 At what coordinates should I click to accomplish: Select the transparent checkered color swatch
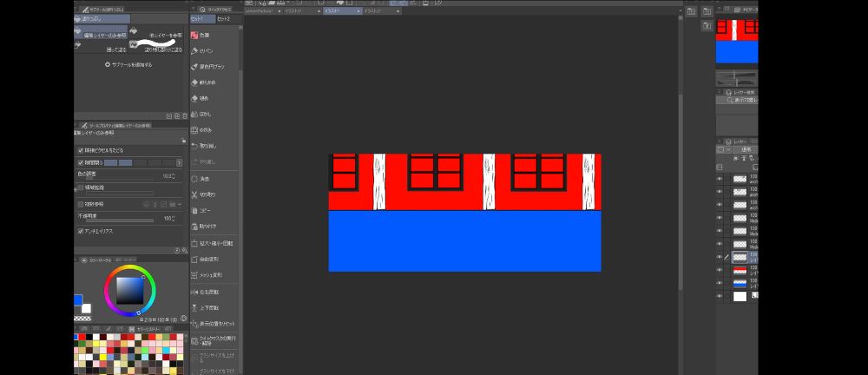82,319
